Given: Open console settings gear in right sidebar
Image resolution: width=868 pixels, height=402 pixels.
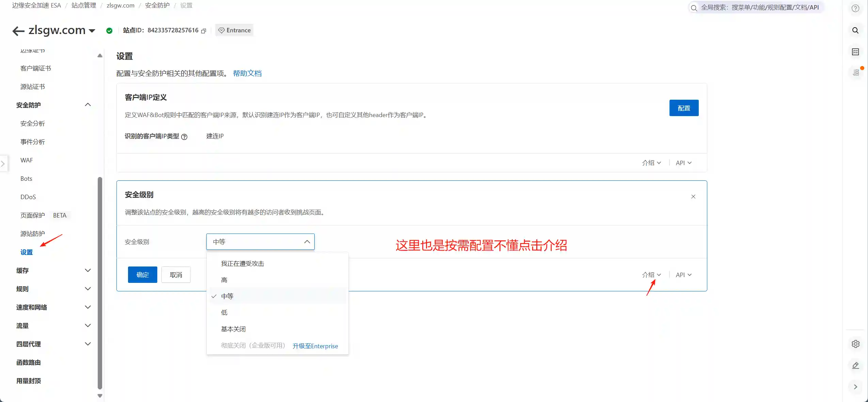Looking at the screenshot, I should point(855,344).
